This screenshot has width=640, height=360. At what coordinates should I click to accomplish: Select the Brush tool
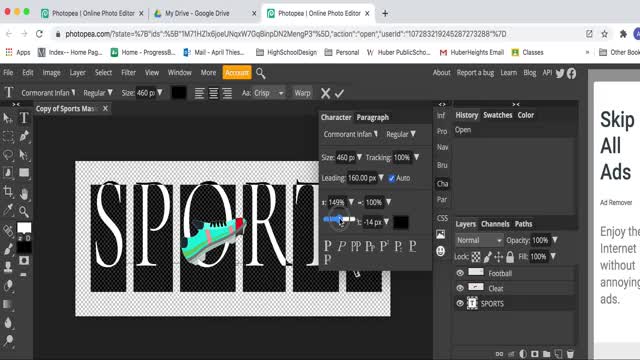pos(8,249)
